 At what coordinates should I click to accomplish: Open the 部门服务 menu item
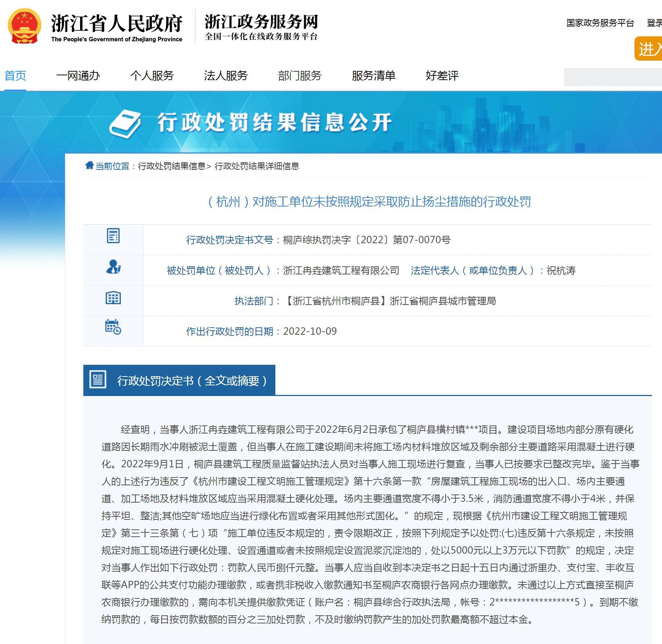[x=300, y=76]
